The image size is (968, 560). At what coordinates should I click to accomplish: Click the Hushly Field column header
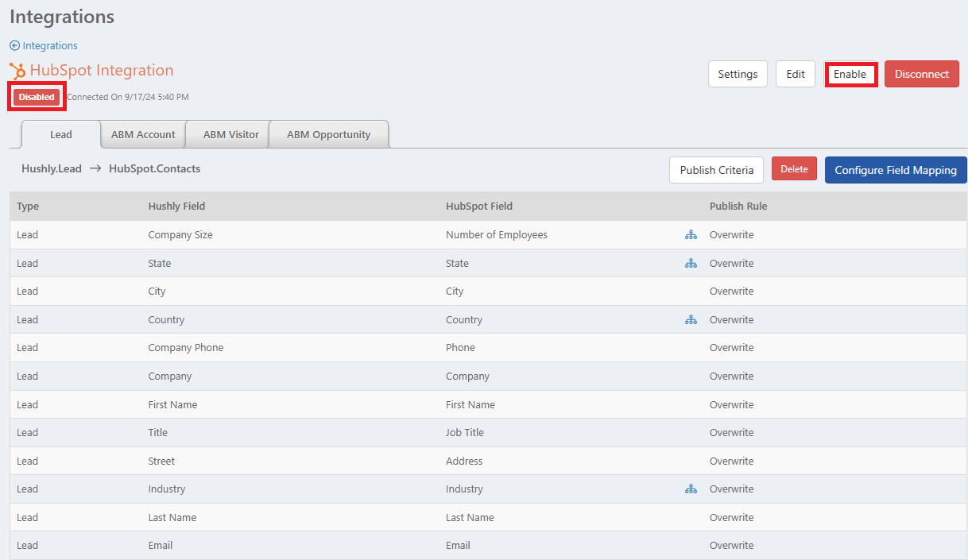coord(176,206)
